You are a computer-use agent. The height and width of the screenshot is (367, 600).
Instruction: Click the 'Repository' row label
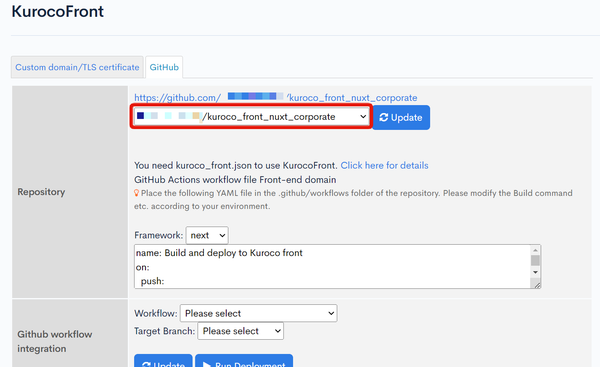[x=41, y=192]
